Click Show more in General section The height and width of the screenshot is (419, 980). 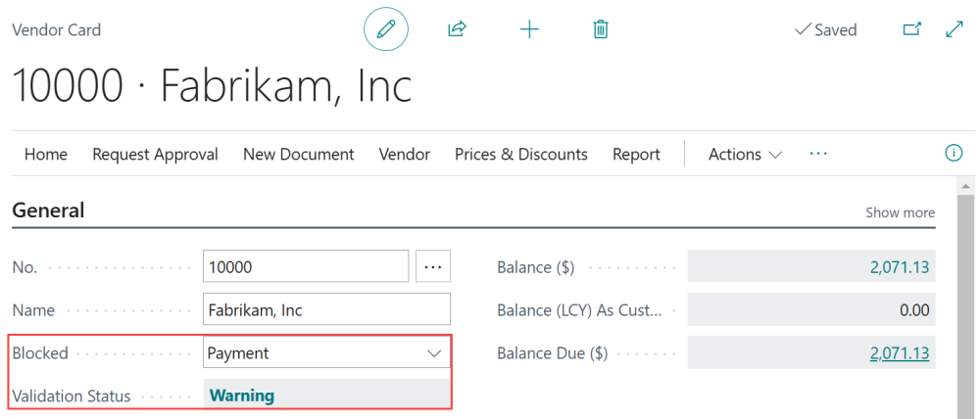(x=900, y=212)
